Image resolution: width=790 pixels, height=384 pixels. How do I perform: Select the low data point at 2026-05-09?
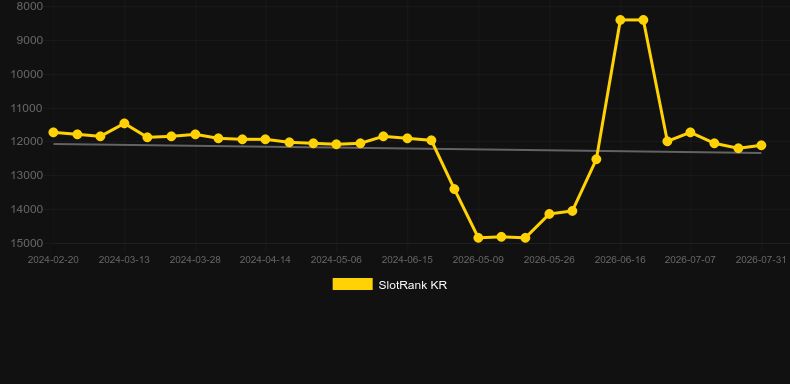[478, 238]
